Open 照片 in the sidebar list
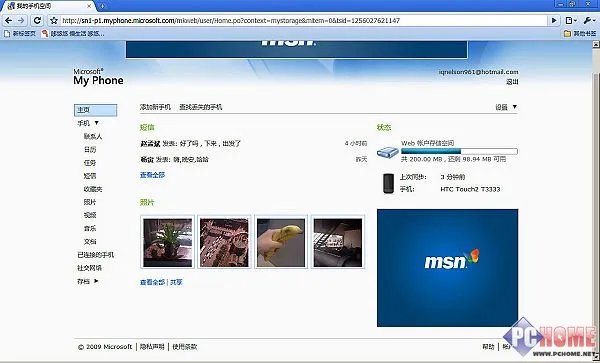The width and height of the screenshot is (600, 363). (90, 202)
